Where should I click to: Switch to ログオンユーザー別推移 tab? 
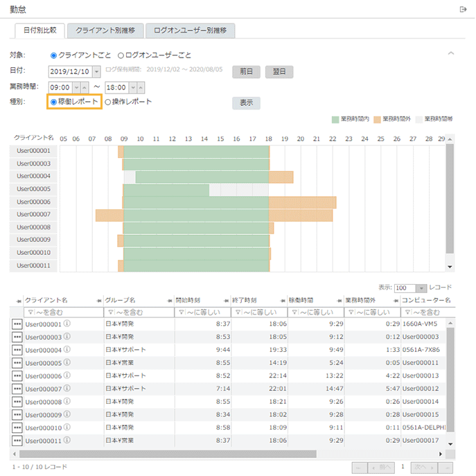[x=191, y=30]
